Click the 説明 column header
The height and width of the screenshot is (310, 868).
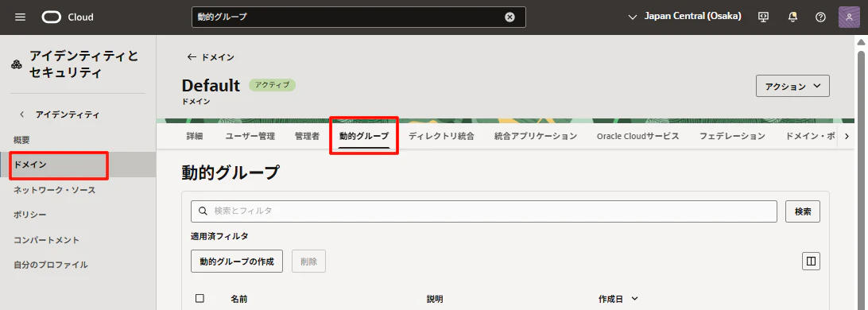[435, 299]
